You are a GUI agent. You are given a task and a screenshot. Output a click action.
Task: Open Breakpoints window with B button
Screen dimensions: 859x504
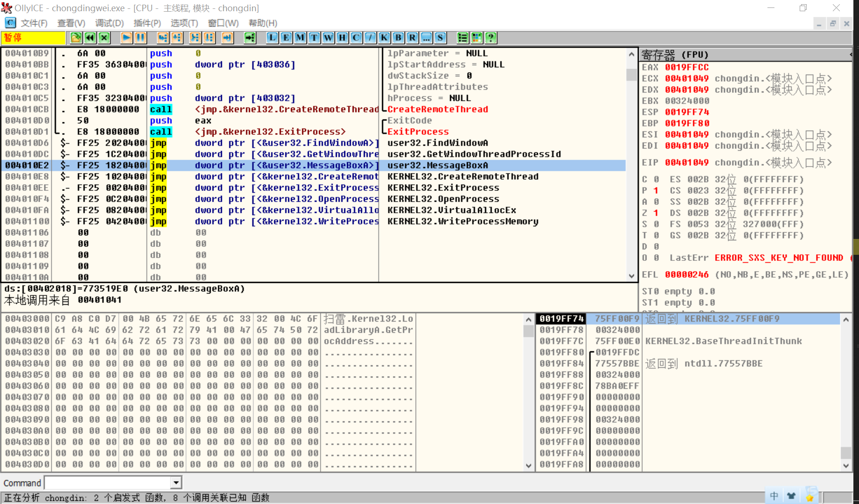(398, 38)
